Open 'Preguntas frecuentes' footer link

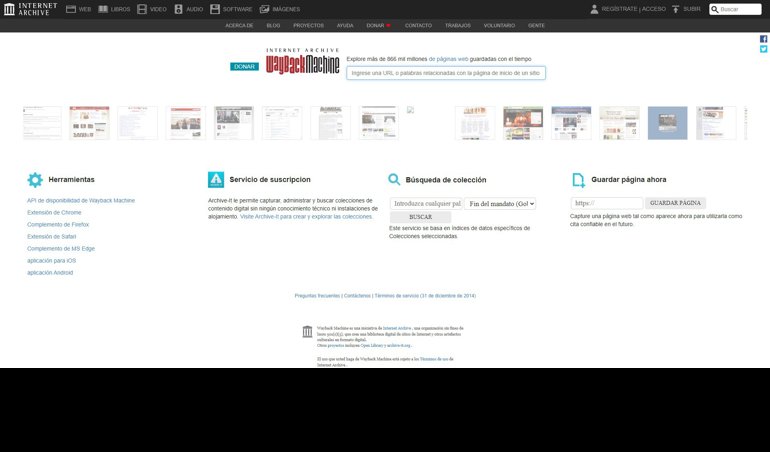pyautogui.click(x=317, y=296)
